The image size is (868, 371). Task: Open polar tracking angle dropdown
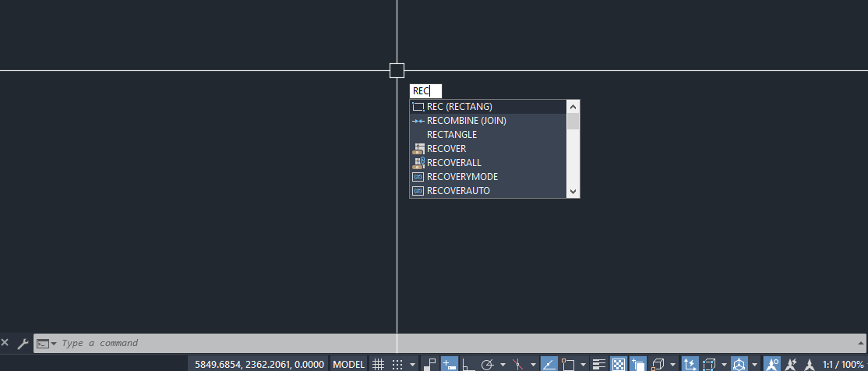pyautogui.click(x=503, y=365)
